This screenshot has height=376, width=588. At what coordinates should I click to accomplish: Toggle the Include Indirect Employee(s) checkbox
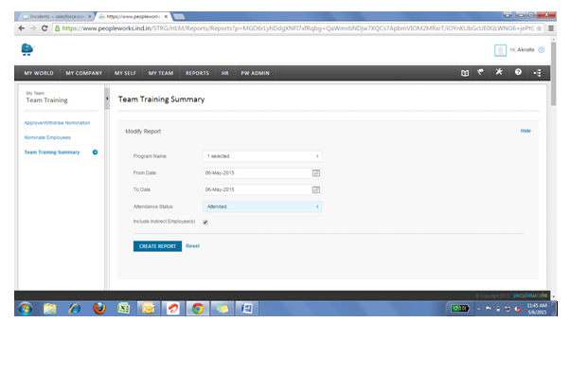205,223
